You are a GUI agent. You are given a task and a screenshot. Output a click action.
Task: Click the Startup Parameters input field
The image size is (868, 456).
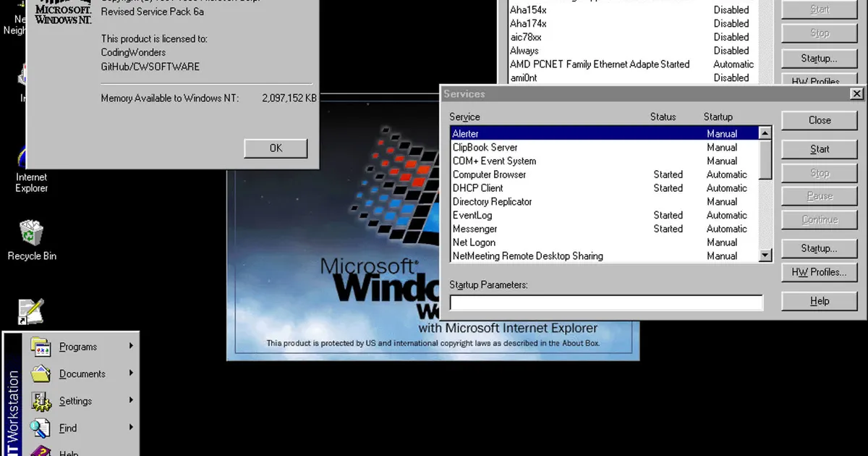pyautogui.click(x=606, y=303)
